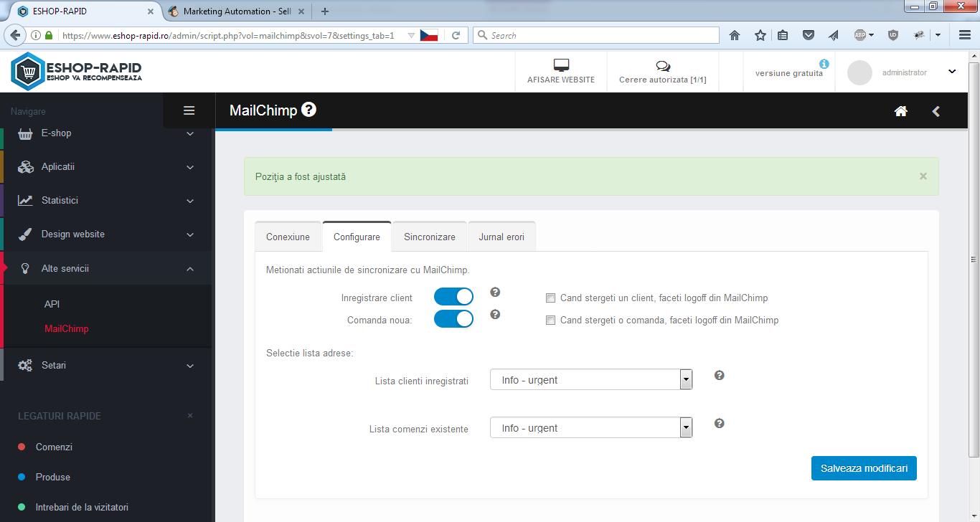Click the Design website brush icon
This screenshot has width=980, height=522.
(x=25, y=234)
